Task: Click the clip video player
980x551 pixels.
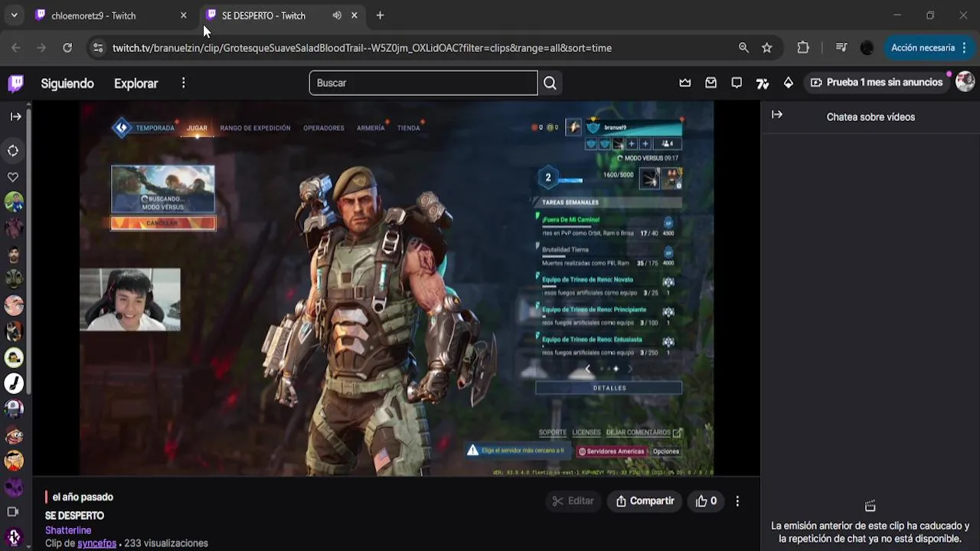Action: (397, 289)
